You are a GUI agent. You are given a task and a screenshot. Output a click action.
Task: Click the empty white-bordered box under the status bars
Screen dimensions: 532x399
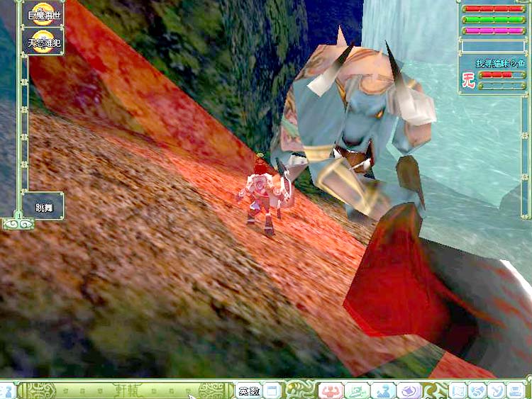[493, 47]
